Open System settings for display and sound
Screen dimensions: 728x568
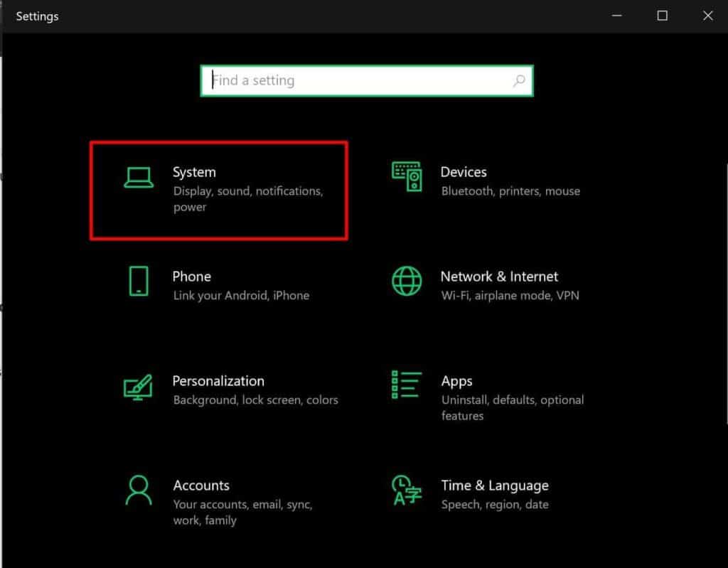click(213, 185)
